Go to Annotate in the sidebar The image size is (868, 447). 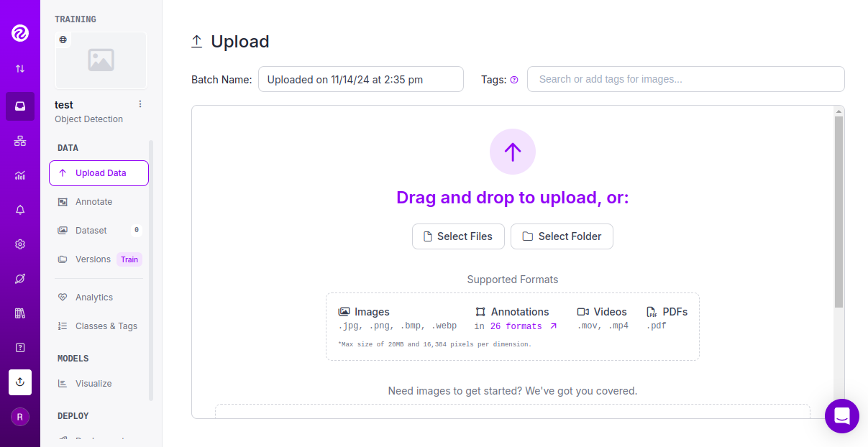click(x=93, y=202)
